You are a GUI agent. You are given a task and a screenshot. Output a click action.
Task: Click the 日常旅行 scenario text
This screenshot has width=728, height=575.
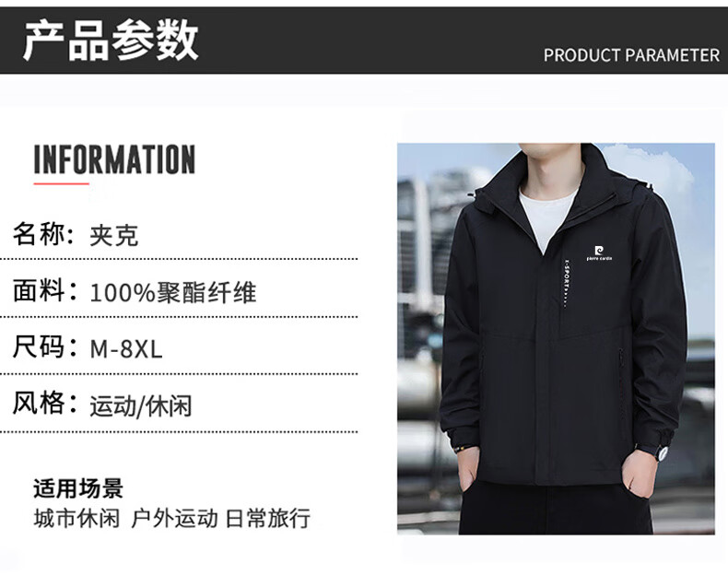coord(268,518)
